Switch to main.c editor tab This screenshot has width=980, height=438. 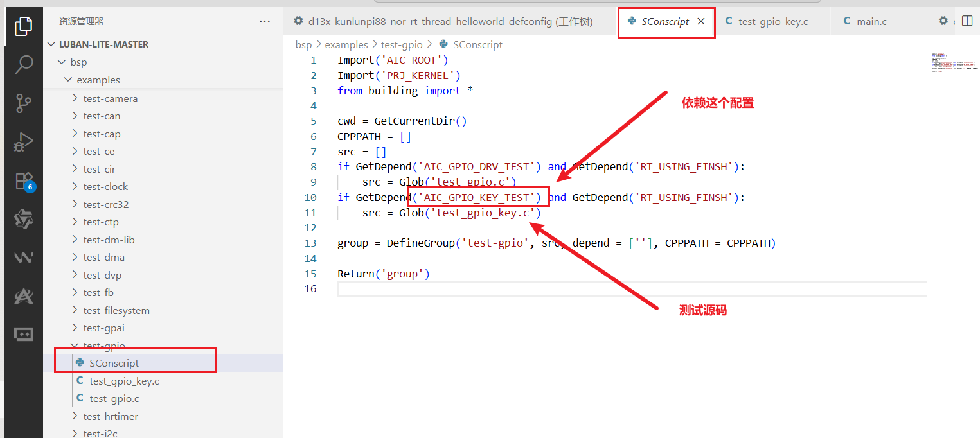coord(865,21)
